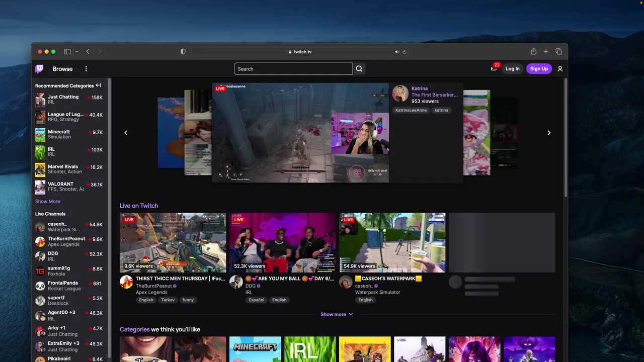Open ExtraEmily +3 live channel in sidebar
Viewport: 644px width, 362px height.
click(x=69, y=346)
